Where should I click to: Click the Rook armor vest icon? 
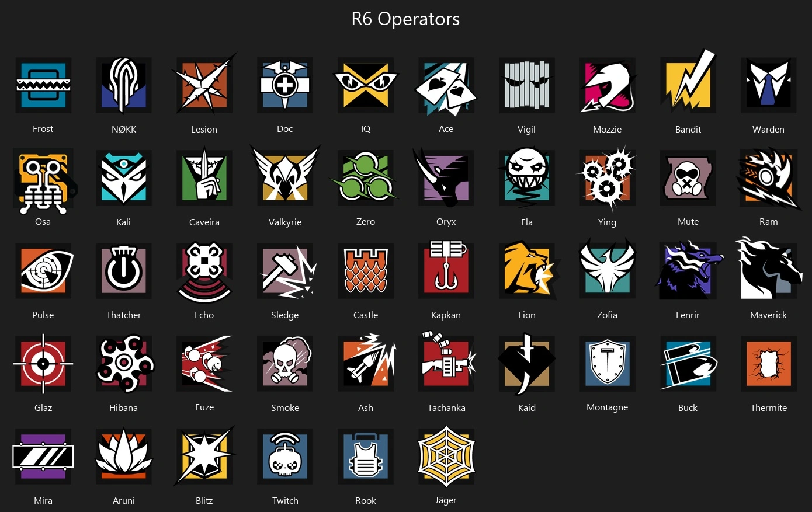[x=366, y=457]
